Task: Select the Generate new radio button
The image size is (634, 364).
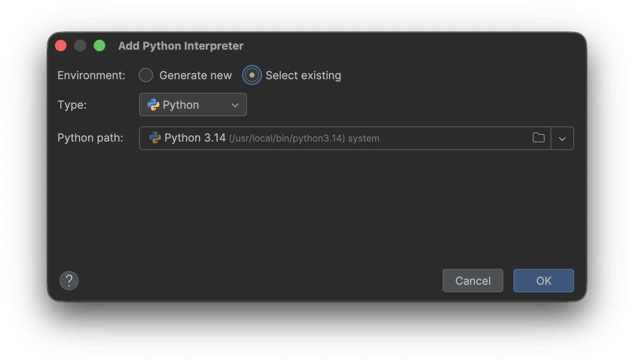Action: [x=146, y=75]
